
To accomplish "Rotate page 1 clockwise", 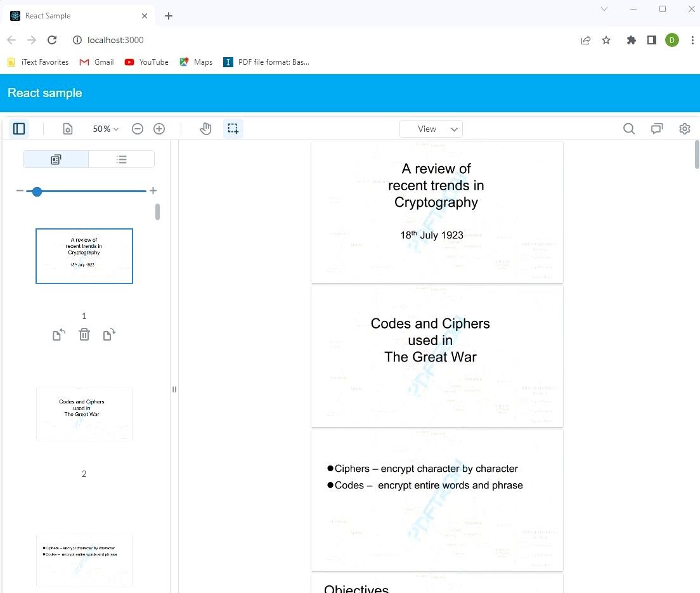I will pyautogui.click(x=109, y=334).
